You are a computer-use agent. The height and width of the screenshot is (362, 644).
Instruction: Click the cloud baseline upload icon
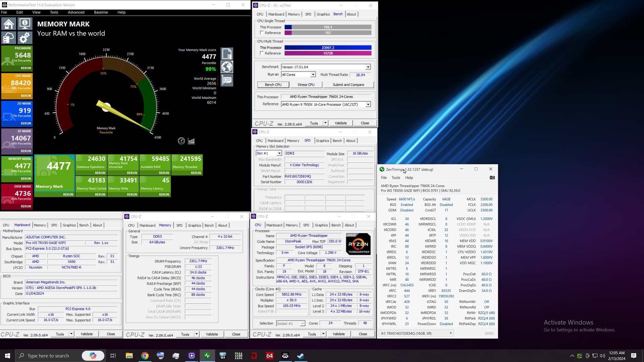click(9, 38)
